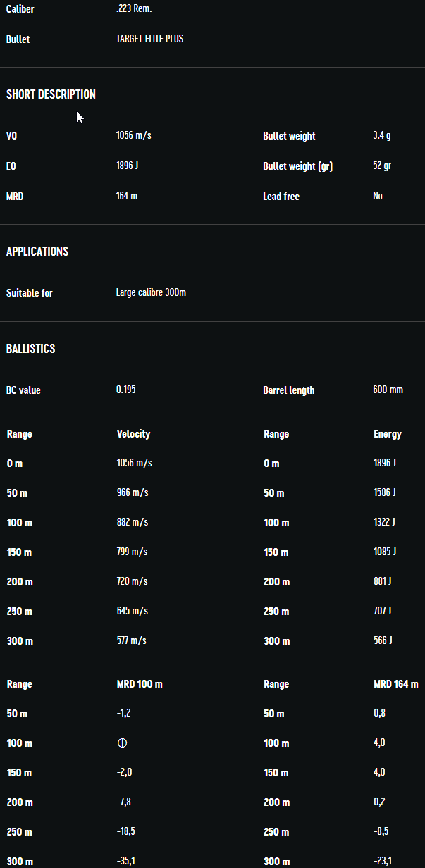Image resolution: width=425 pixels, height=868 pixels.
Task: Click the BC value 0.195
Action: 126,390
